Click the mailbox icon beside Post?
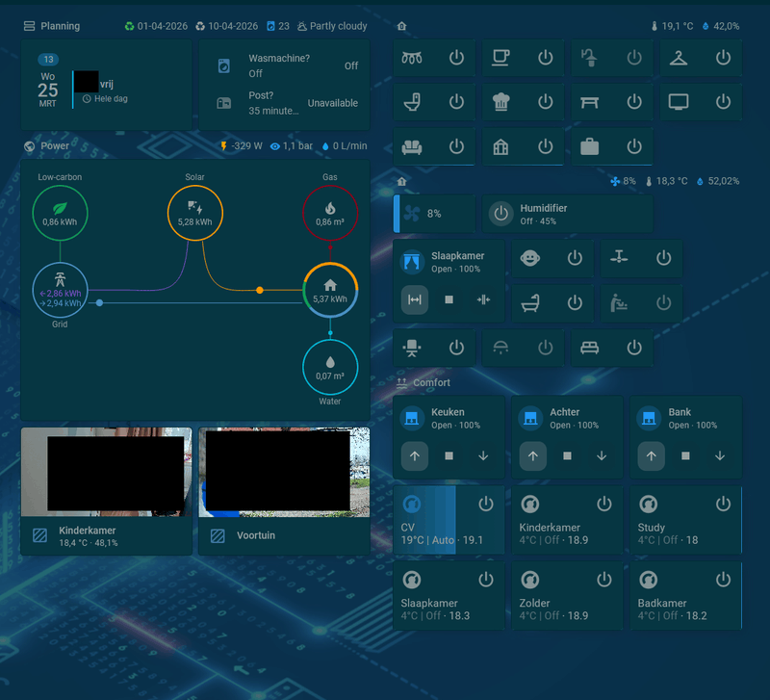The image size is (770, 700). pos(224,103)
